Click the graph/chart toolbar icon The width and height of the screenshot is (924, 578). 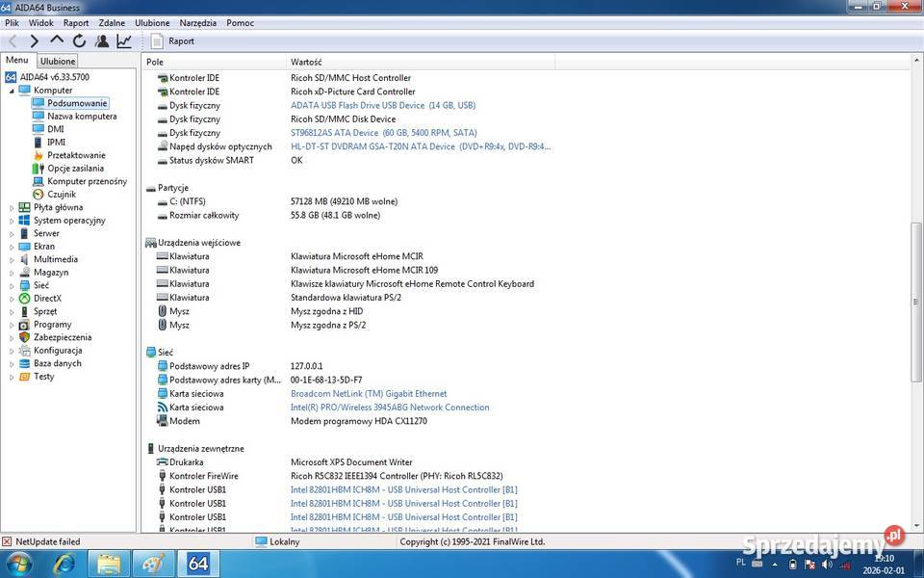(124, 40)
